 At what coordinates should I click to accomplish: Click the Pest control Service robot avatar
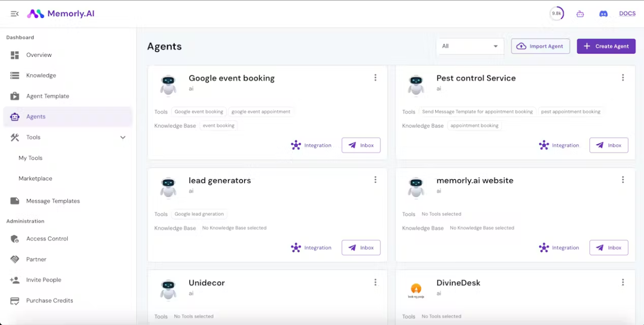(416, 85)
